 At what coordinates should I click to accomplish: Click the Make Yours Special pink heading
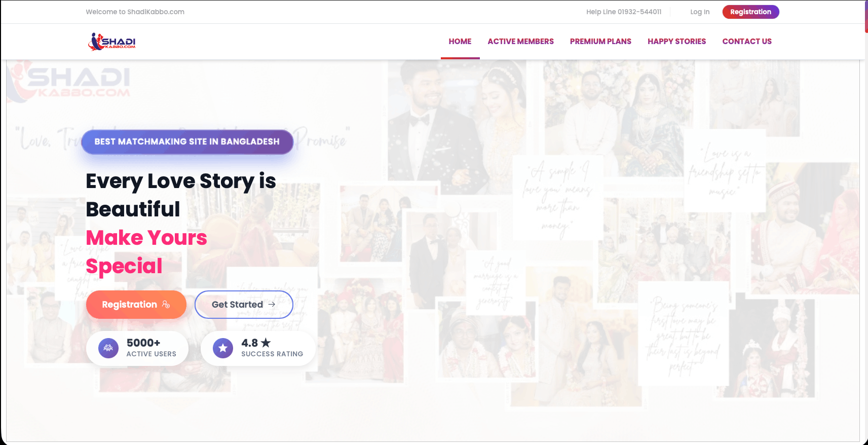pyautogui.click(x=146, y=252)
